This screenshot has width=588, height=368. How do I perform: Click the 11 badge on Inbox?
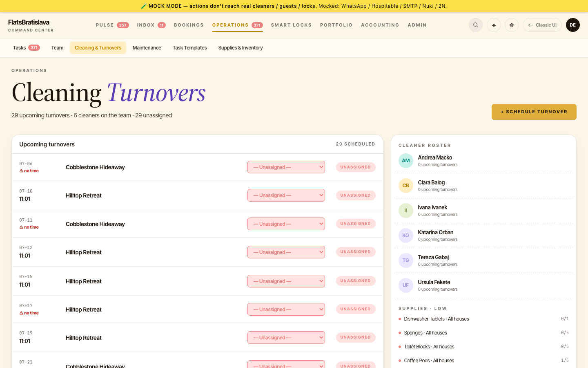(162, 25)
